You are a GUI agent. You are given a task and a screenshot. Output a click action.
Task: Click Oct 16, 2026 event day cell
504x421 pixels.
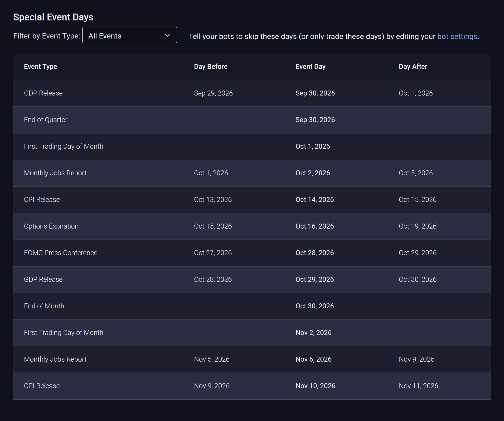tap(315, 226)
